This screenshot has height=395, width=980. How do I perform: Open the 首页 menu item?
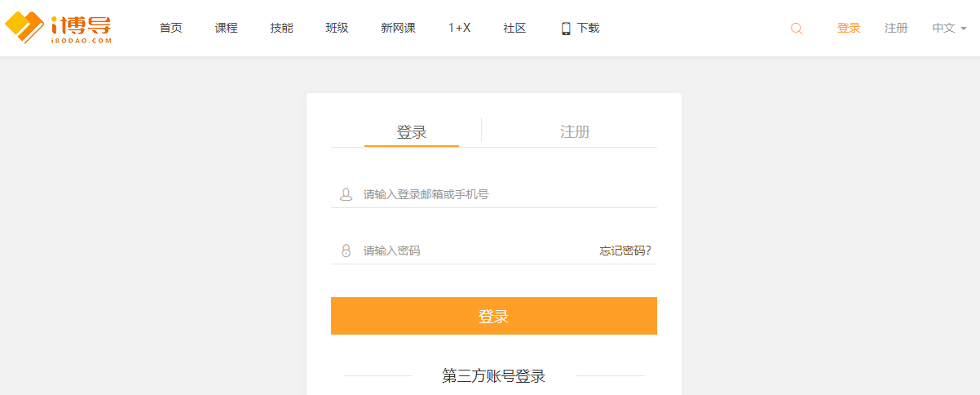(171, 28)
